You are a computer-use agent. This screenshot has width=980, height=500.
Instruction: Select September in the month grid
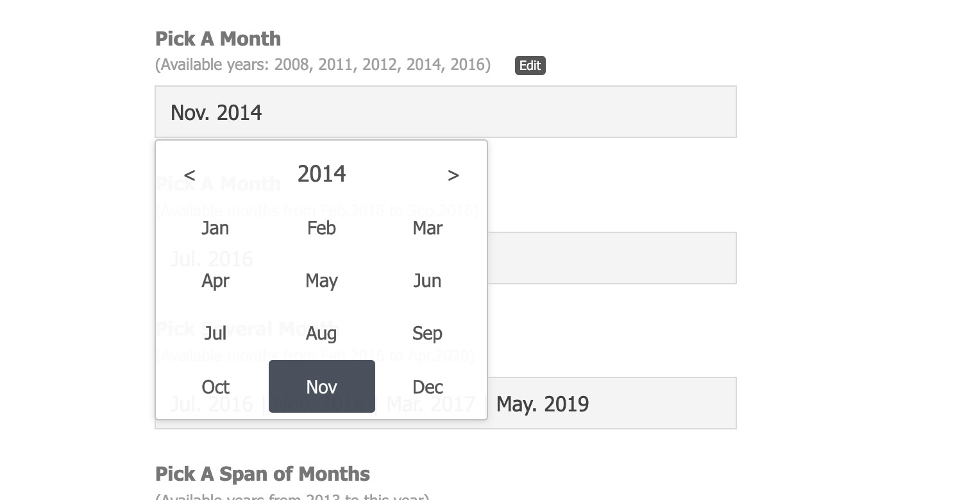tap(427, 333)
